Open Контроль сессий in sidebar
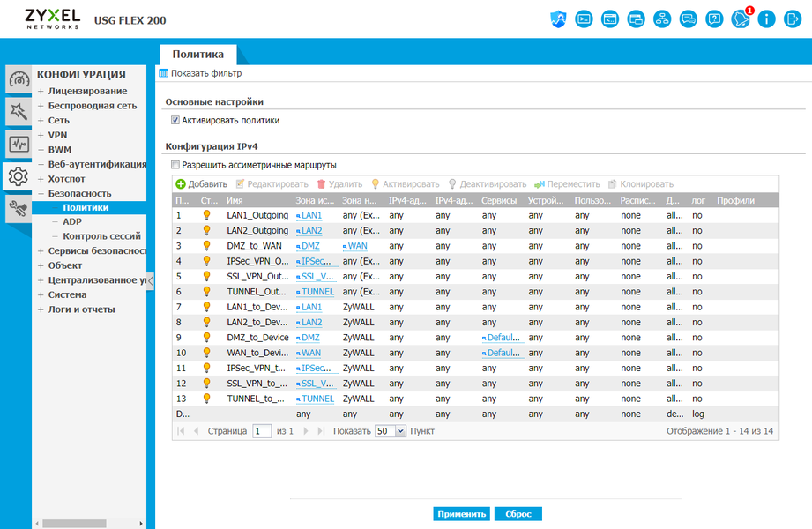This screenshot has height=529, width=812. tap(101, 235)
